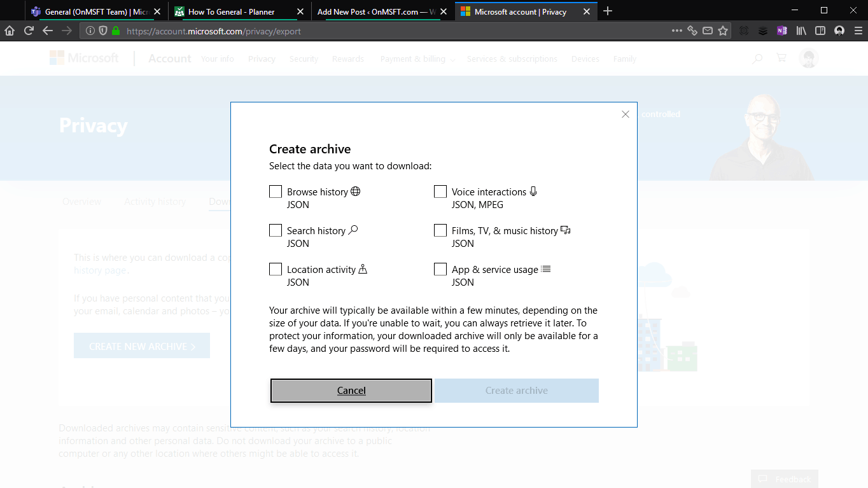The image size is (868, 488).
Task: Click the forward navigation arrow
Action: pyautogui.click(x=67, y=31)
